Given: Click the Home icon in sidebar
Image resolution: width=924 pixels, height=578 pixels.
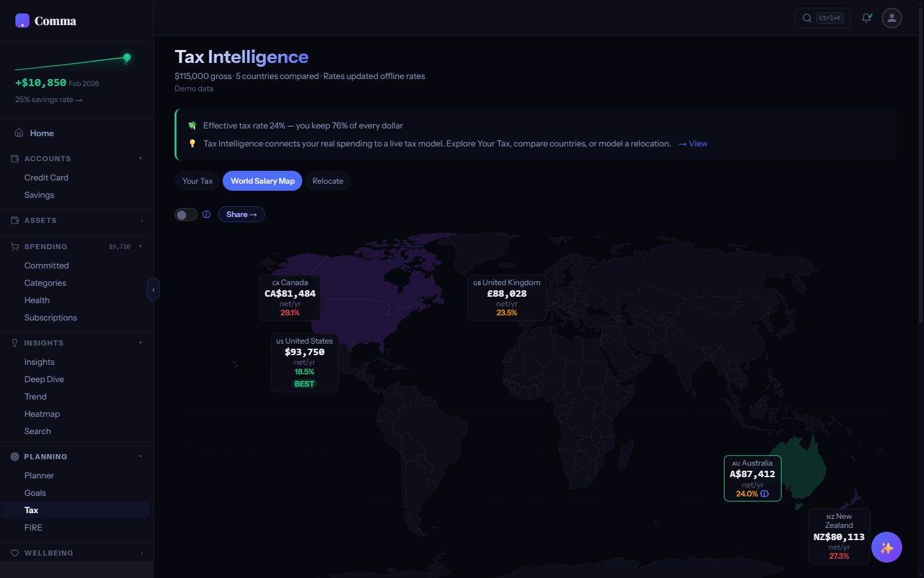Looking at the screenshot, I should tap(19, 133).
